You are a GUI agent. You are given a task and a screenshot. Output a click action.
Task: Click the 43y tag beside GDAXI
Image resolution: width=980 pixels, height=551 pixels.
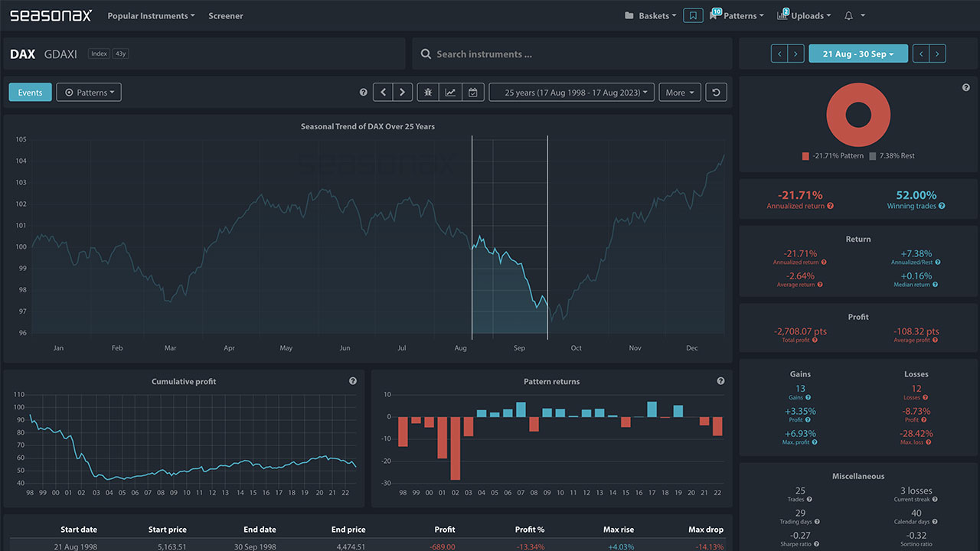click(x=120, y=54)
